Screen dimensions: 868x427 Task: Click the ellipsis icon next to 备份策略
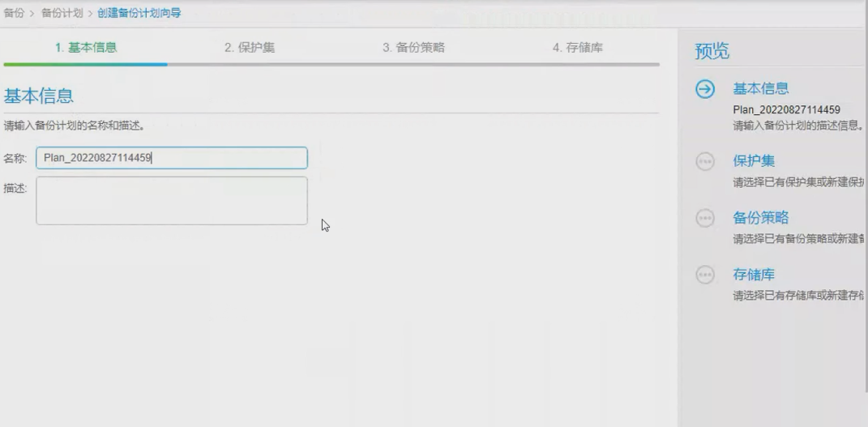(x=705, y=218)
